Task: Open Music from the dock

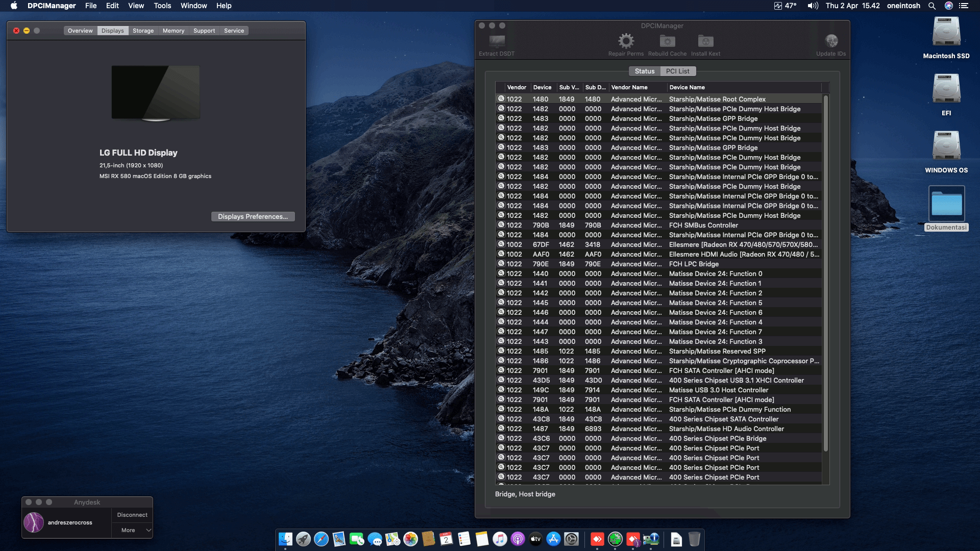Action: click(500, 539)
